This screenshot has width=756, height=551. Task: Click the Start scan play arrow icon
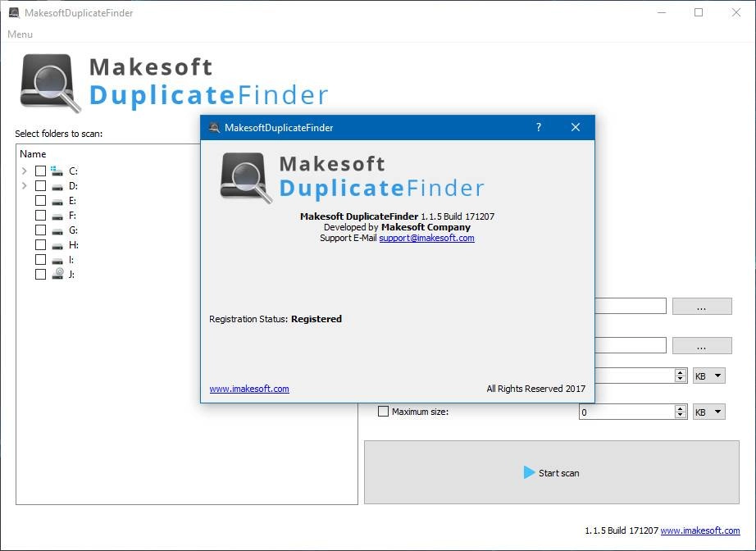pos(529,472)
